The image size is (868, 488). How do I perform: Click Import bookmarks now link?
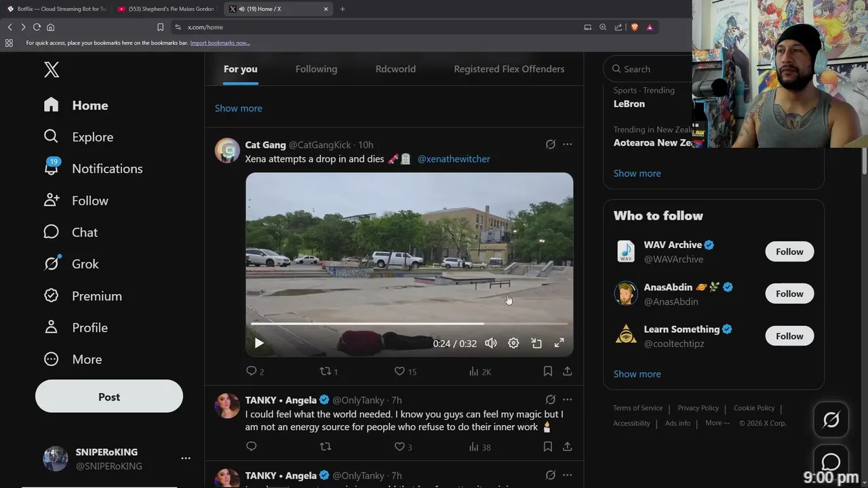220,43
